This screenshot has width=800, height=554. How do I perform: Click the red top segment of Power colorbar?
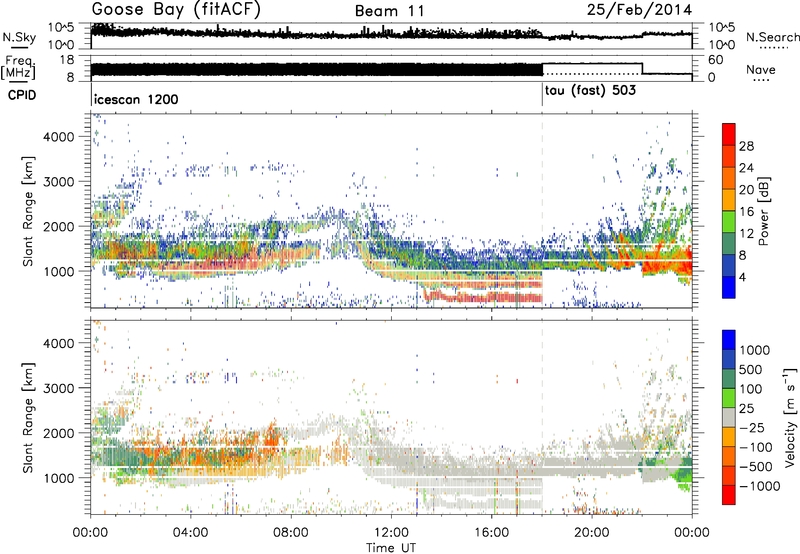click(x=729, y=134)
